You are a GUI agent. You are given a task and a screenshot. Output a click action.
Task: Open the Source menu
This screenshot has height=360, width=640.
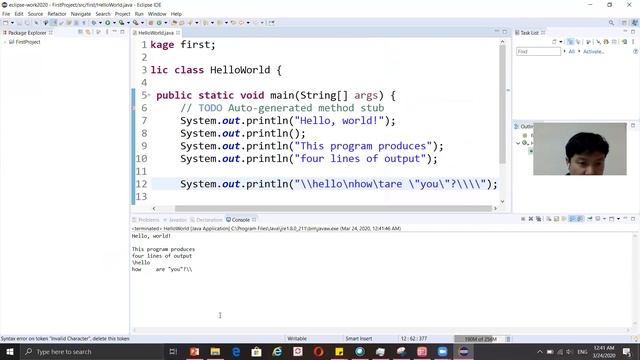click(x=35, y=14)
